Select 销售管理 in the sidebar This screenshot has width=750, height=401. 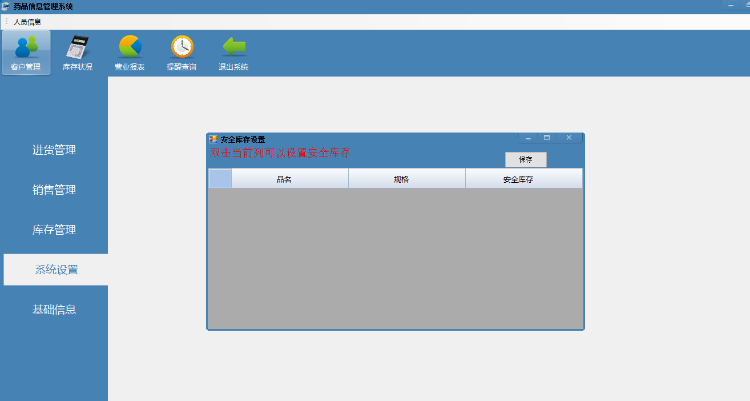point(54,190)
